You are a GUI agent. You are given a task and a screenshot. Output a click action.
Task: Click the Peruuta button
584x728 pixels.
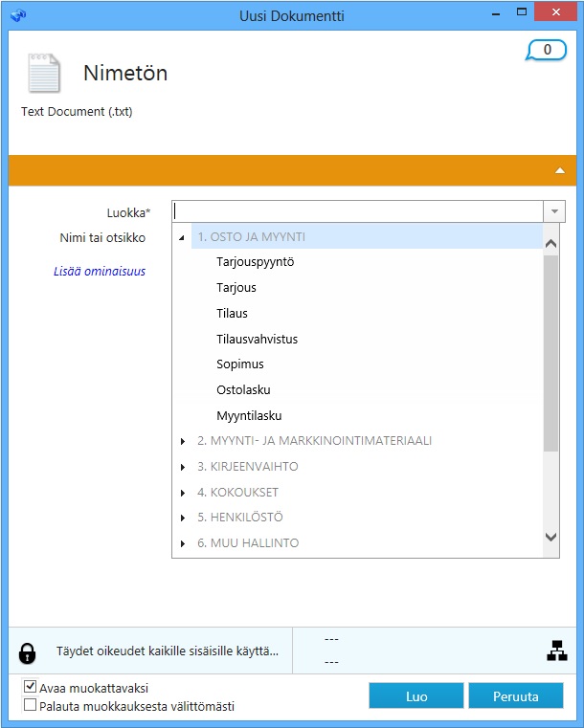[516, 695]
